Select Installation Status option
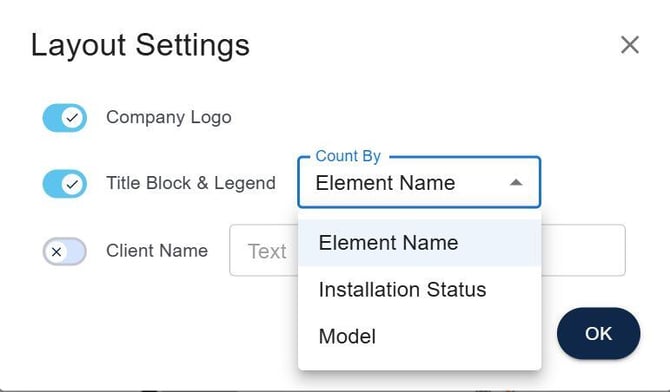Viewport: 670px width, 392px height. coord(420,289)
